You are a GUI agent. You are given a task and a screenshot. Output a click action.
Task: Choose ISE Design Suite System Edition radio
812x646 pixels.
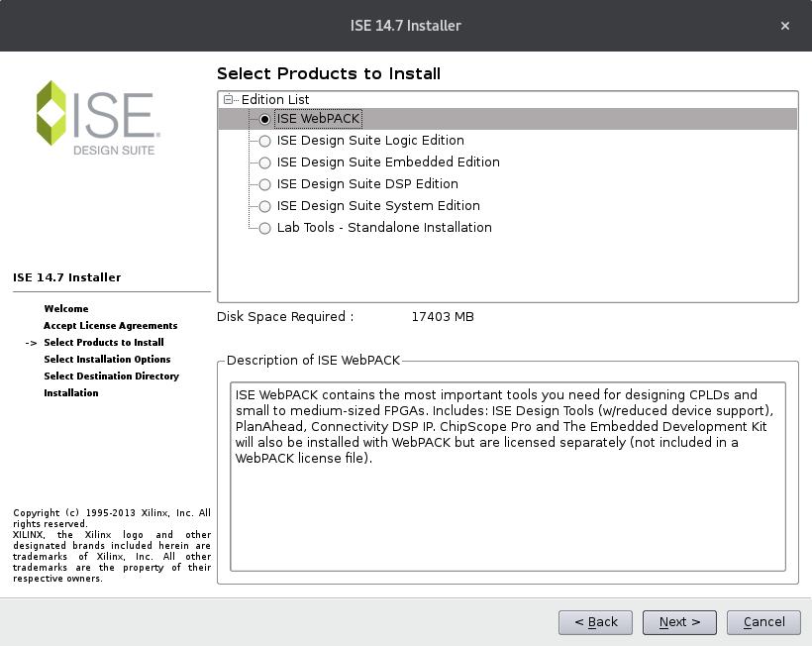[264, 206]
